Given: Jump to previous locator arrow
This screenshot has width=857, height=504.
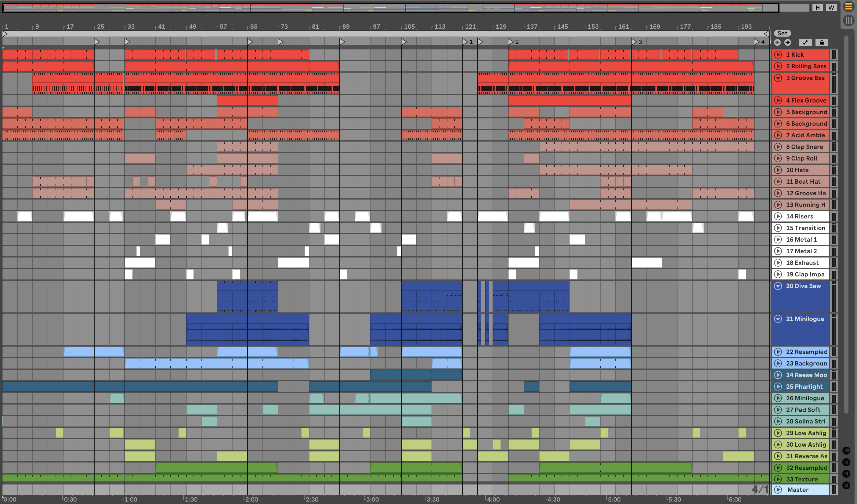Looking at the screenshot, I should (777, 42).
